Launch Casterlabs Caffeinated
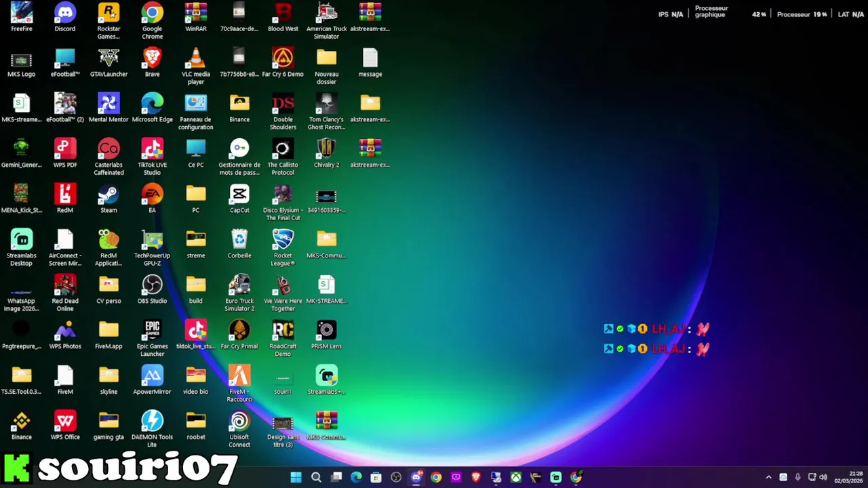 [x=108, y=157]
